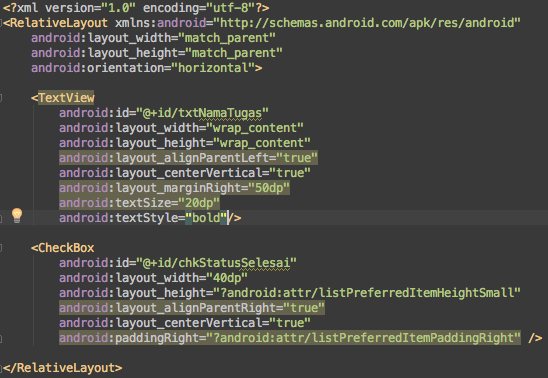Click the CheckBox tag name

click(66, 248)
